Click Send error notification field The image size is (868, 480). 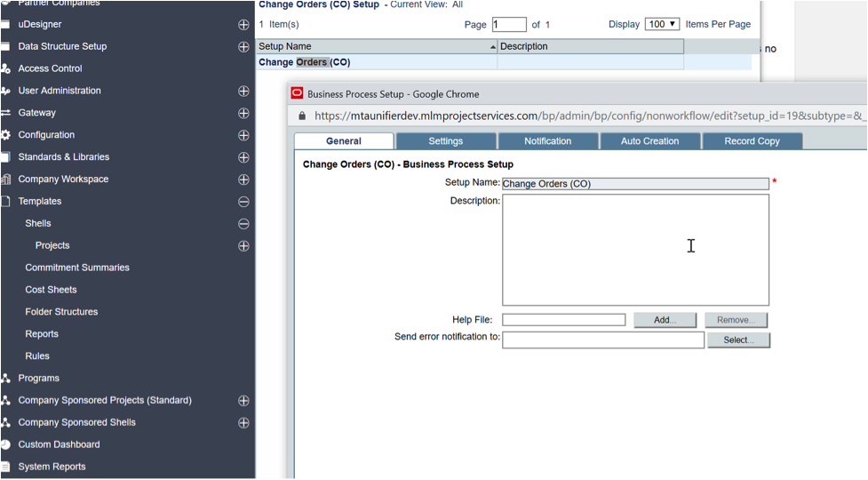pyautogui.click(x=603, y=340)
